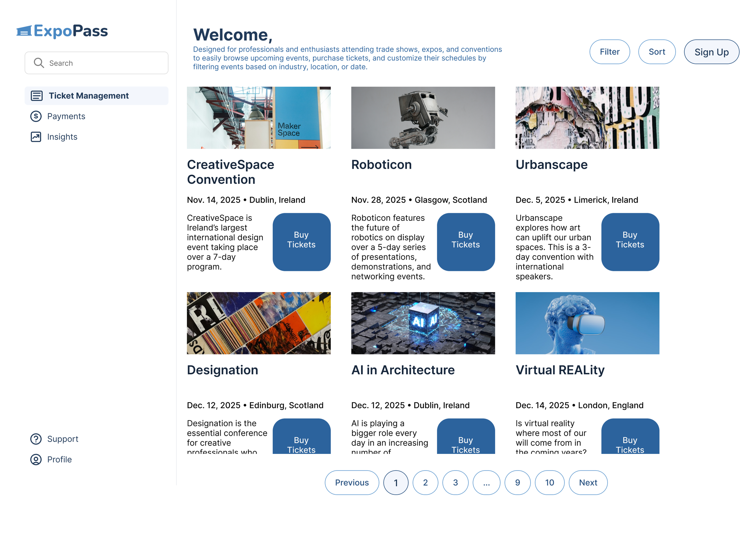Click the ExpoPass logo icon
756x537 pixels.
tap(24, 31)
